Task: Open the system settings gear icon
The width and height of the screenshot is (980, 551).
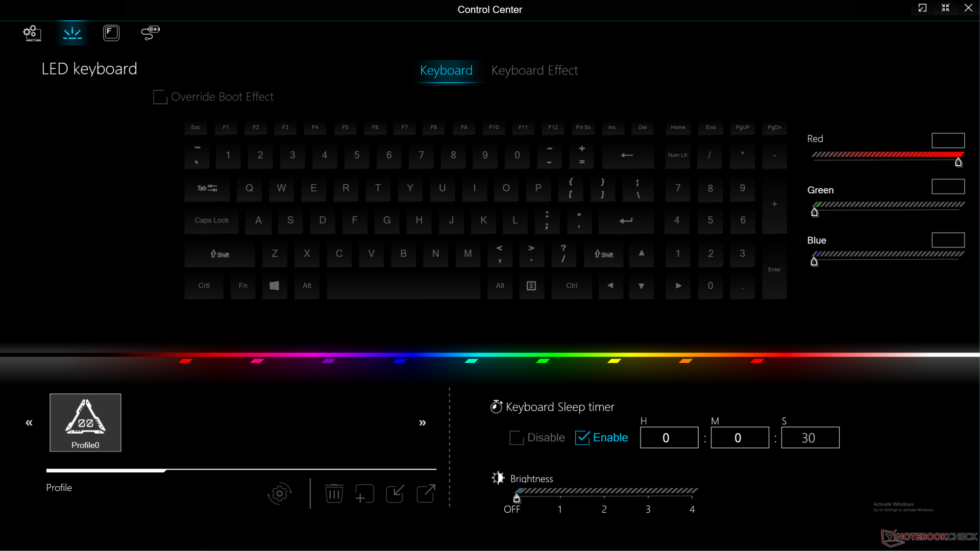Action: tap(32, 33)
